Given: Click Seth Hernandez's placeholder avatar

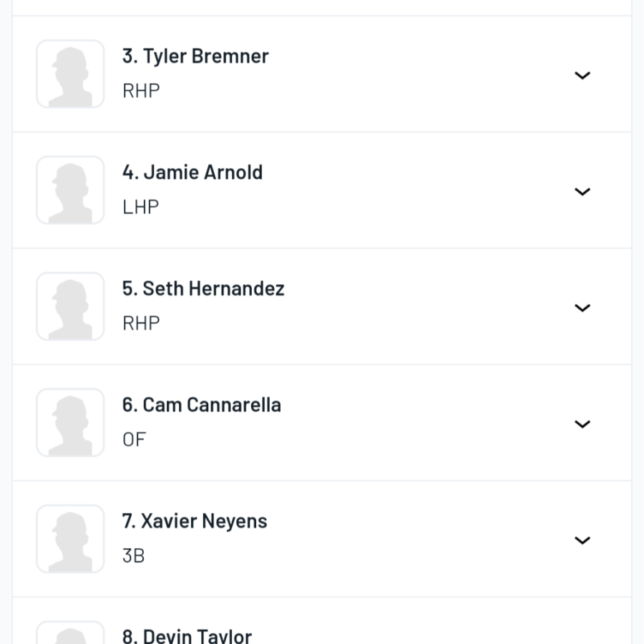Looking at the screenshot, I should tap(70, 306).
